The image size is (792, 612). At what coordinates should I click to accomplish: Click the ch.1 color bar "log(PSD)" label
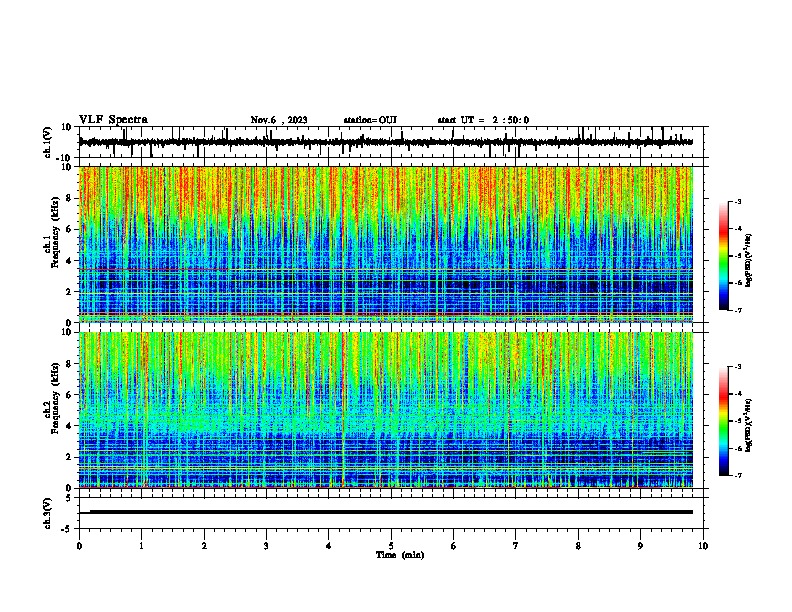(x=748, y=260)
